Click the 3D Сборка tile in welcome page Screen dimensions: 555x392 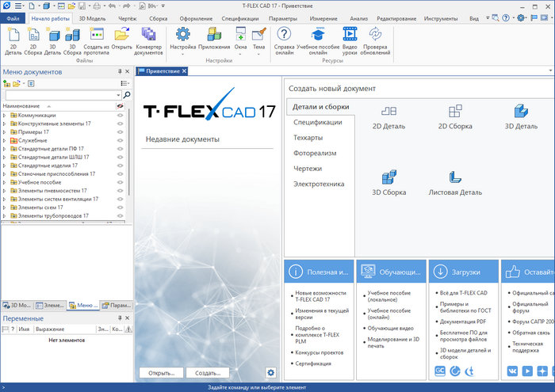click(388, 183)
